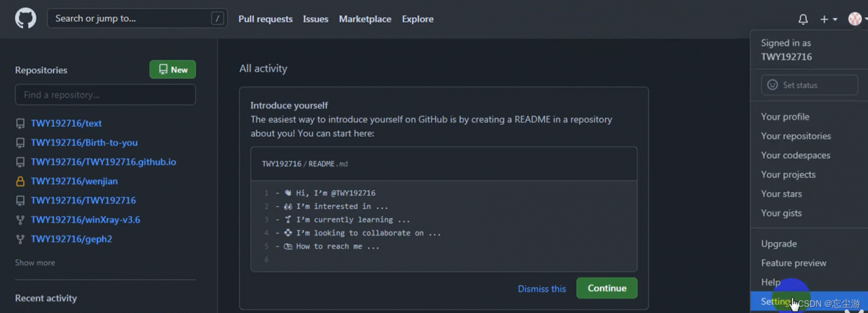Click repository icon beside TWY192716/text
Image resolution: width=868 pixels, height=313 pixels.
click(x=20, y=124)
